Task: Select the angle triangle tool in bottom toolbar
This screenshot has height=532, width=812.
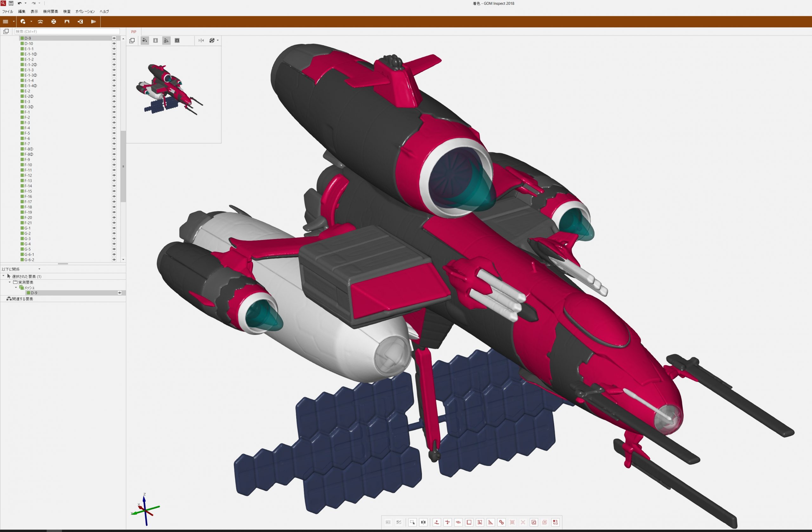Action: [491, 522]
